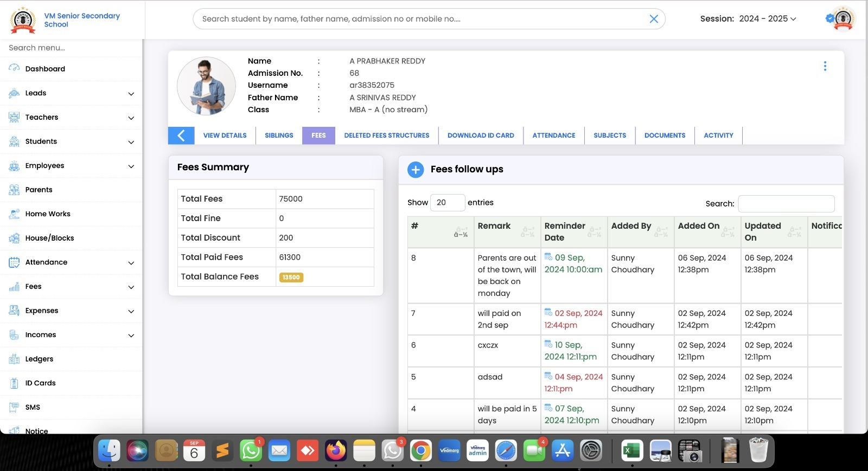
Task: Click the Employees sidebar icon
Action: coord(14,166)
